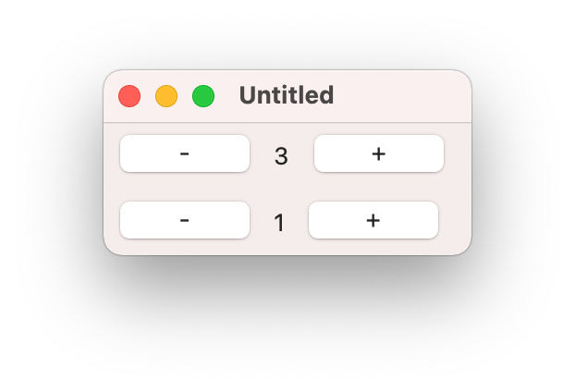Select the number 1 value label

279,223
